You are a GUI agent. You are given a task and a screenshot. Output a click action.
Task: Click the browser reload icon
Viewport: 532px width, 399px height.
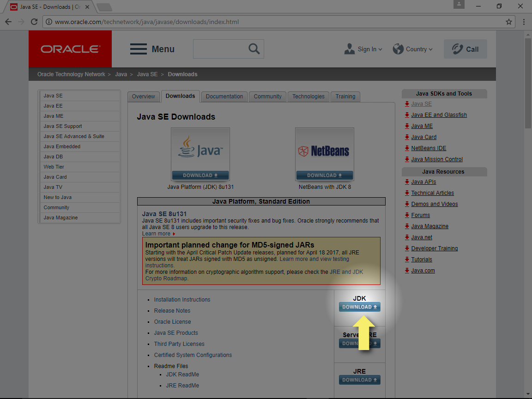coord(34,22)
